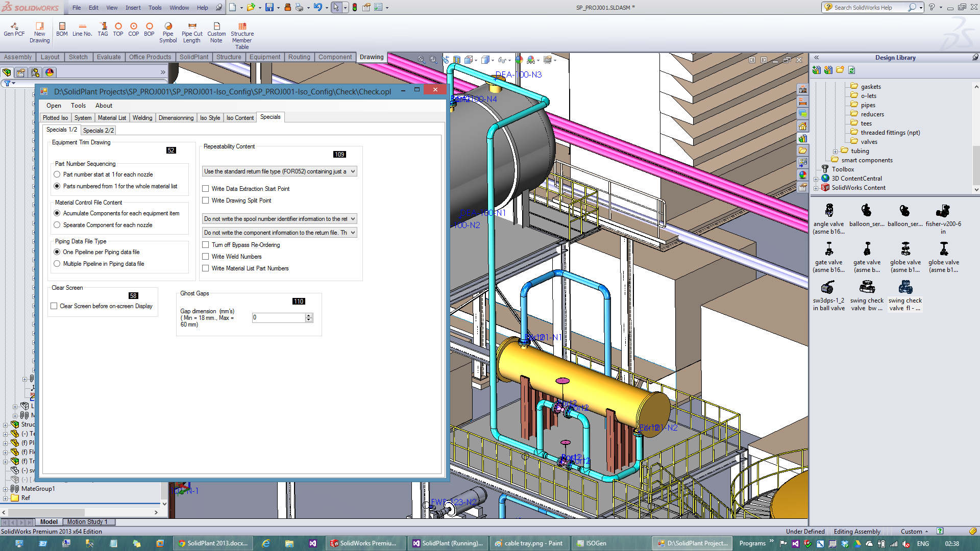980x551 pixels.
Task: Open the Tools menu in Check.opl dialog
Action: (x=78, y=106)
